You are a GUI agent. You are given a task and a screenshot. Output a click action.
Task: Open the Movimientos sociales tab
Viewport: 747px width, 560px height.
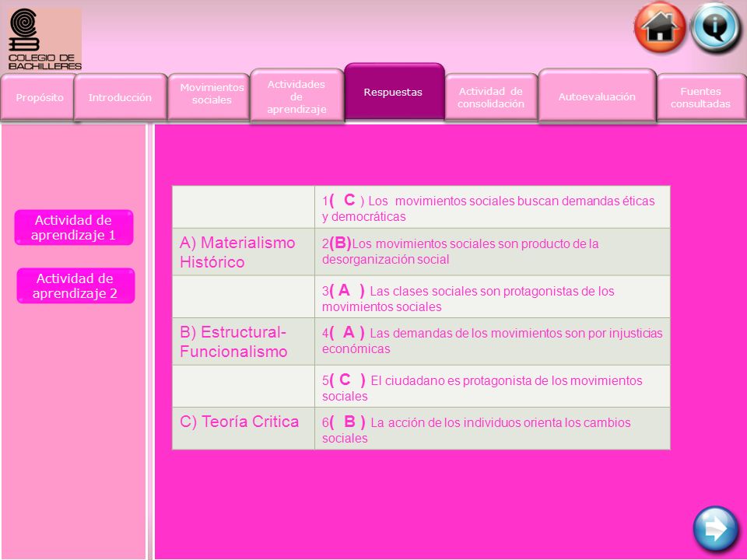pos(209,95)
